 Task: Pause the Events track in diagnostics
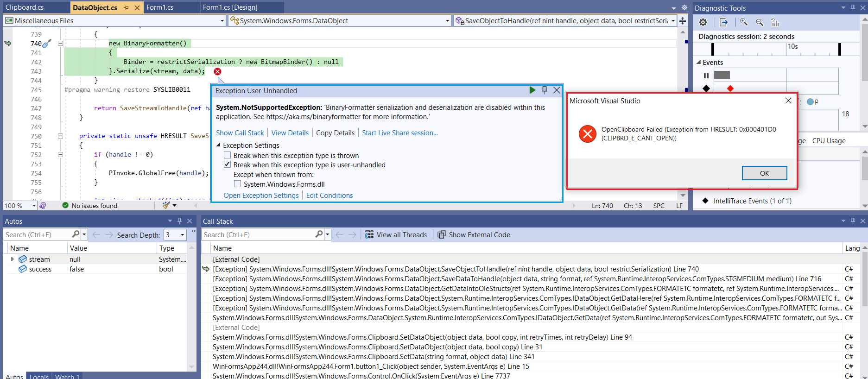706,76
